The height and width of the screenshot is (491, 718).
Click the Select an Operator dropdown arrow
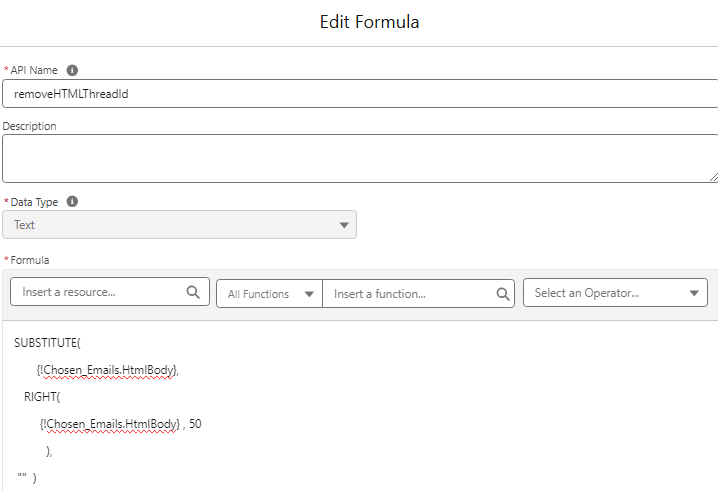[x=694, y=294]
